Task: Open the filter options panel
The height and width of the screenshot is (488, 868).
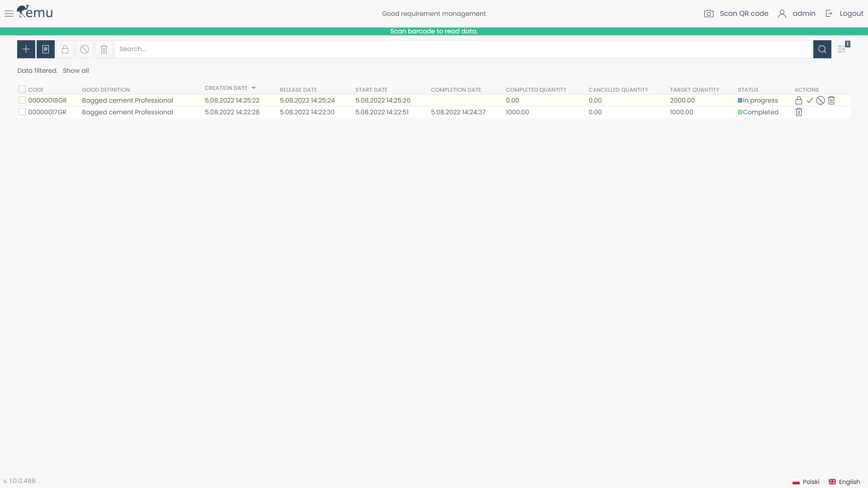Action: click(x=842, y=49)
